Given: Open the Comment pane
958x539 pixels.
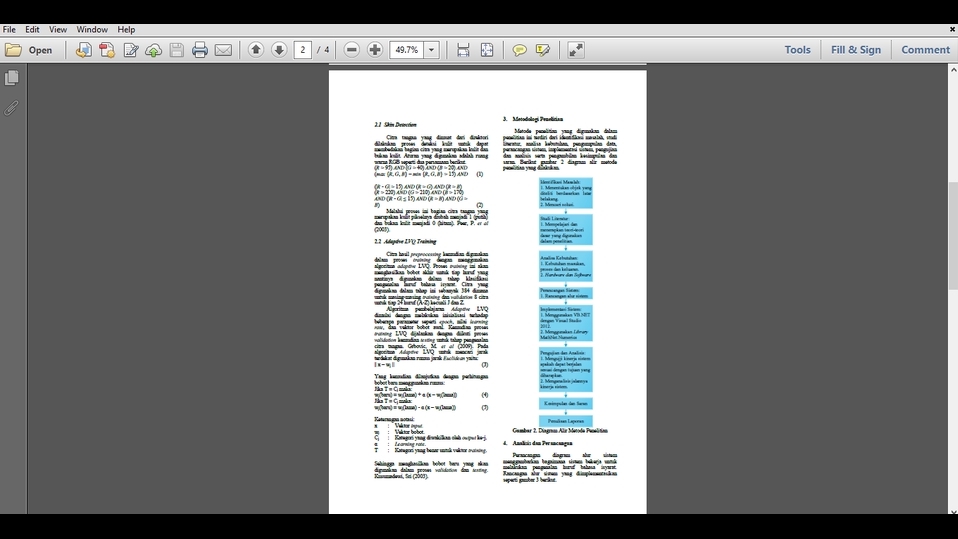Looking at the screenshot, I should point(925,50).
